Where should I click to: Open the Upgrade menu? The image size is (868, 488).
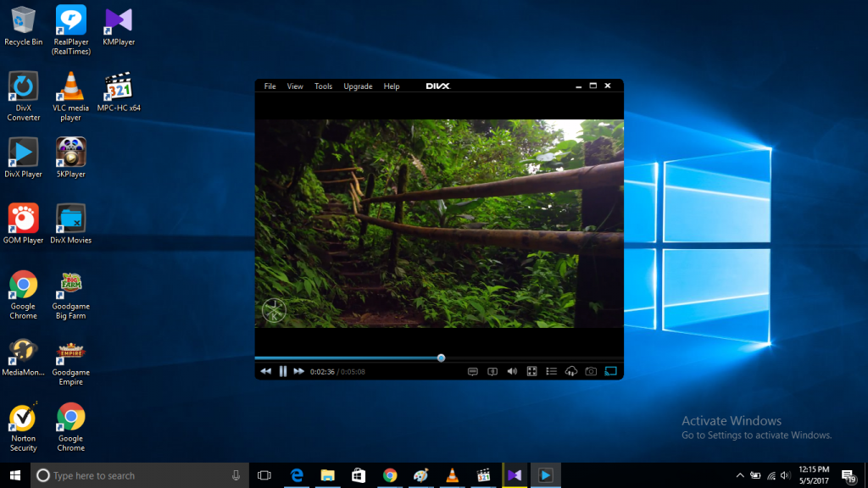[x=358, y=86]
